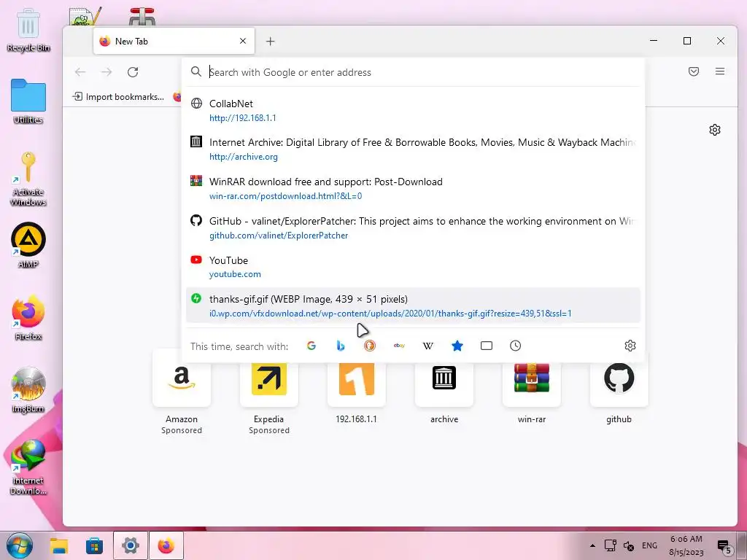Show hidden tray icons arrow
The image size is (747, 560).
click(592, 545)
